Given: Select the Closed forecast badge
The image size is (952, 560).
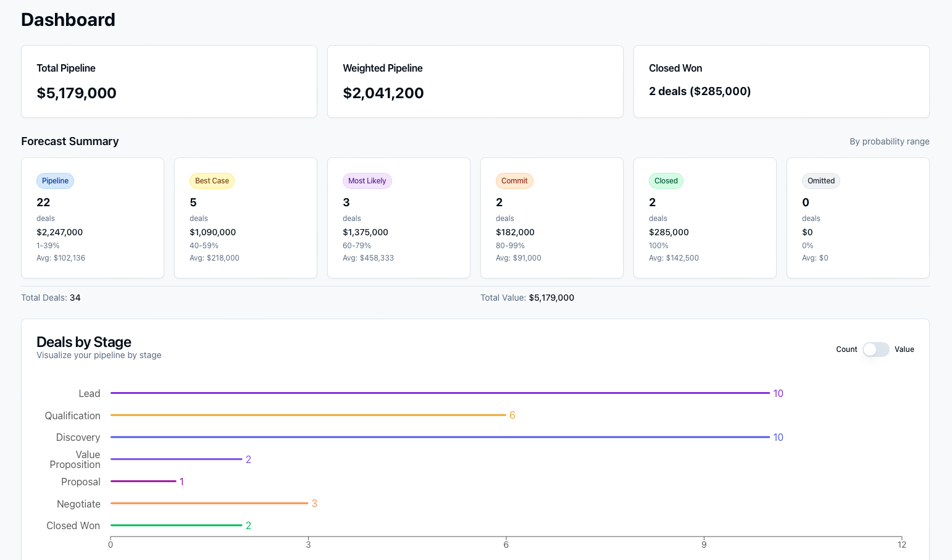Looking at the screenshot, I should point(666,181).
